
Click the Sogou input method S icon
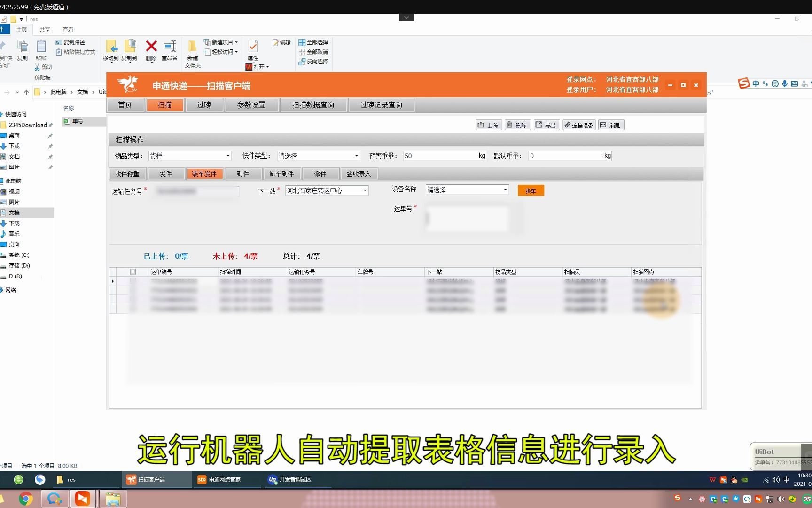tap(743, 84)
